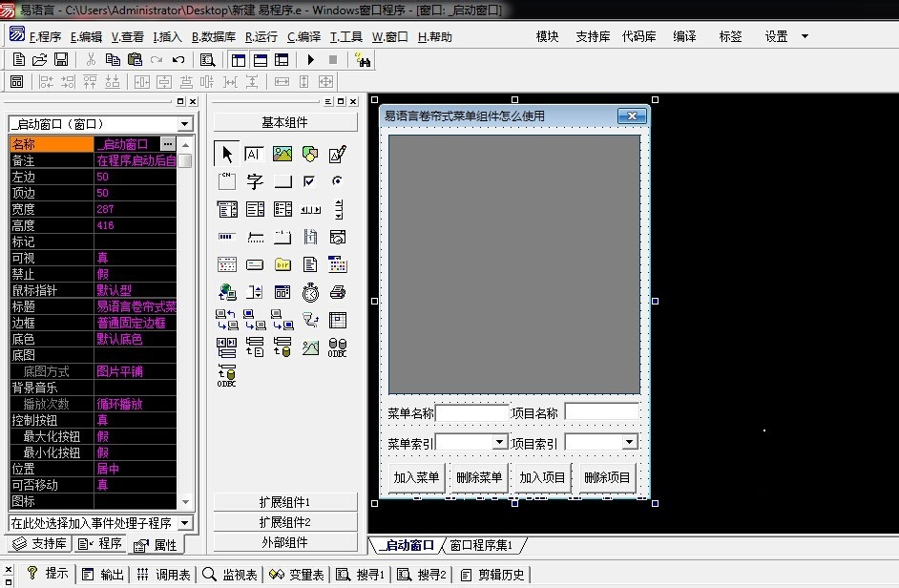Select the edit box (AI) component

tap(254, 154)
